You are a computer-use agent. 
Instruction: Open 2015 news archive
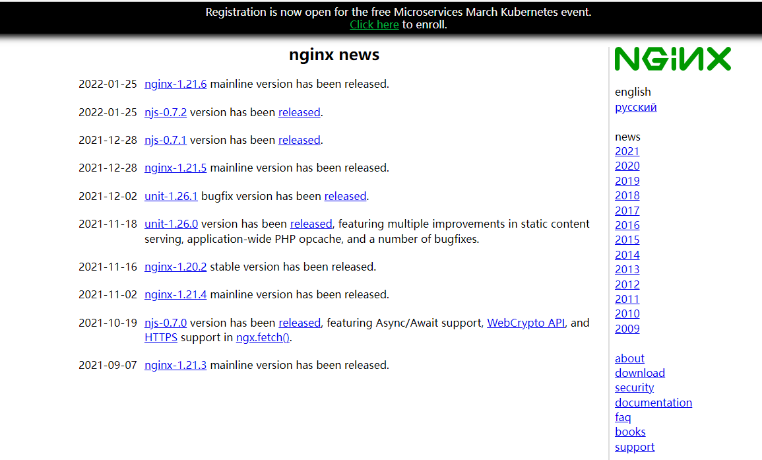[627, 240]
